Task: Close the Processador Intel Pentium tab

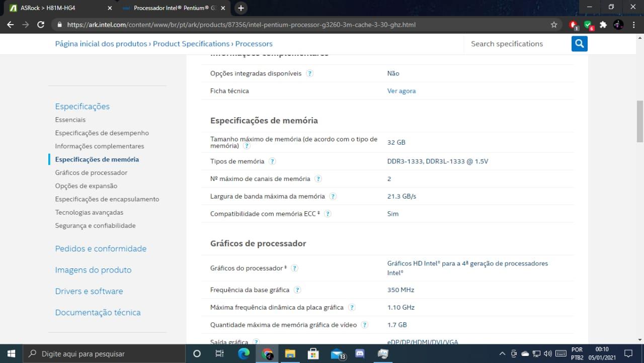Action: coord(223,8)
